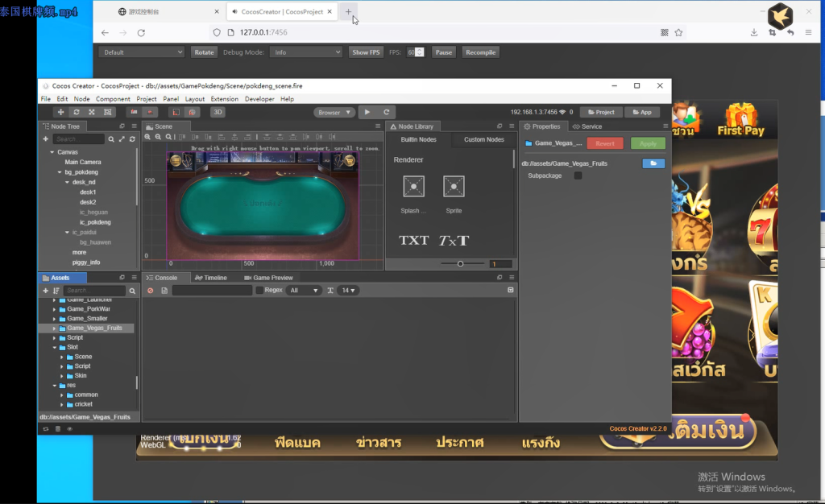Click the Recompile button
The width and height of the screenshot is (825, 504).
[480, 51]
